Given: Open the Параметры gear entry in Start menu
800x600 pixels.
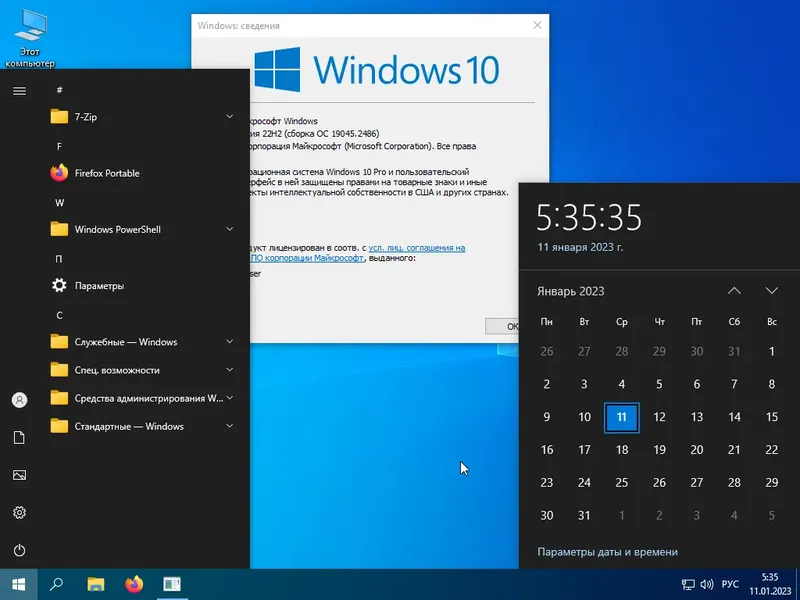Looking at the screenshot, I should pyautogui.click(x=100, y=285).
